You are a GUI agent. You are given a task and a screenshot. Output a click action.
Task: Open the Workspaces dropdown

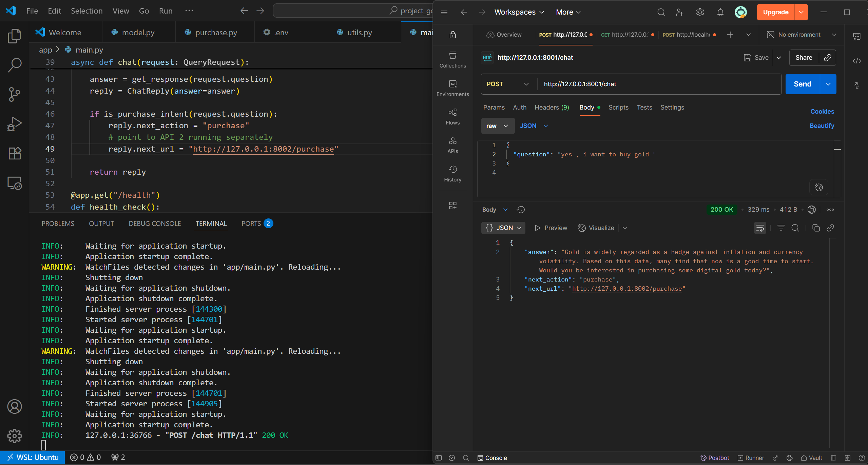(x=519, y=12)
